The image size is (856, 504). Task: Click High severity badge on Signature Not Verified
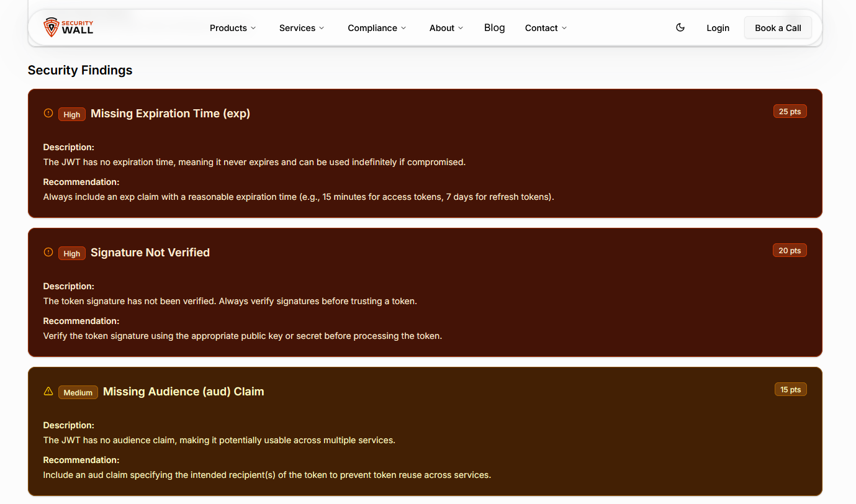pyautogui.click(x=72, y=253)
